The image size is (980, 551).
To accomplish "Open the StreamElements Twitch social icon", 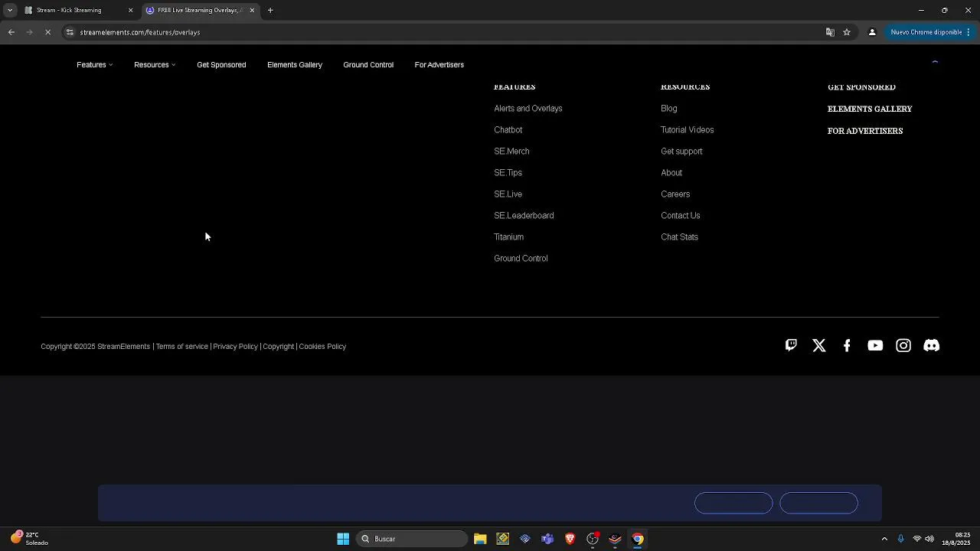I will coord(791,345).
